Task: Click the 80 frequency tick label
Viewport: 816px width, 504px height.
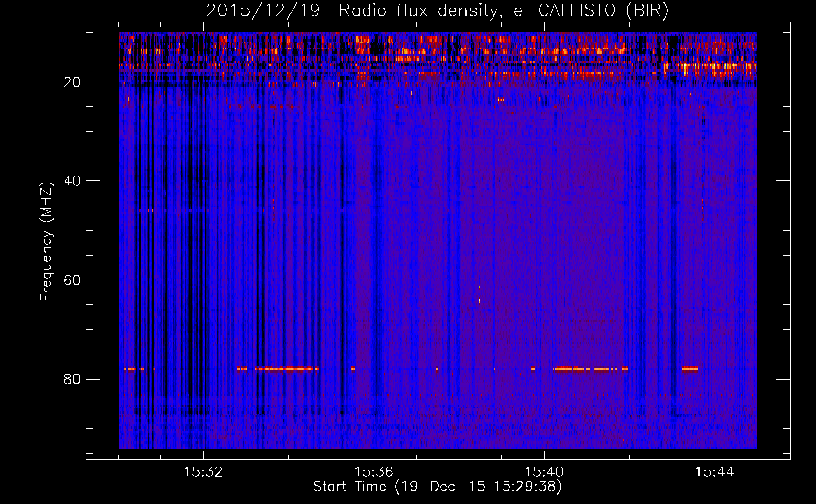Action: [72, 379]
